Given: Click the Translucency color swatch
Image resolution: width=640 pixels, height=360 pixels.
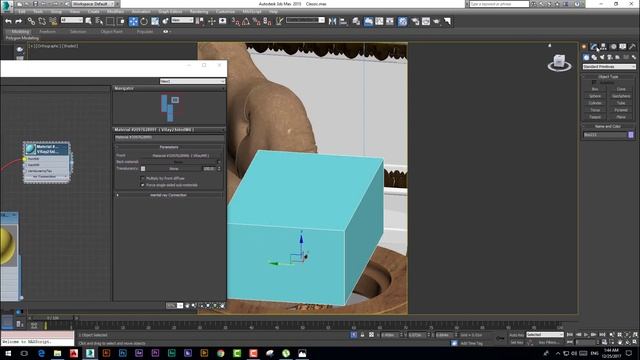Looking at the screenshot, I should tap(143, 169).
